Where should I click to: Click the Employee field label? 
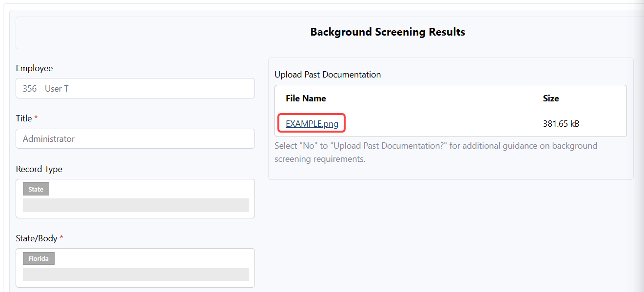(x=34, y=68)
